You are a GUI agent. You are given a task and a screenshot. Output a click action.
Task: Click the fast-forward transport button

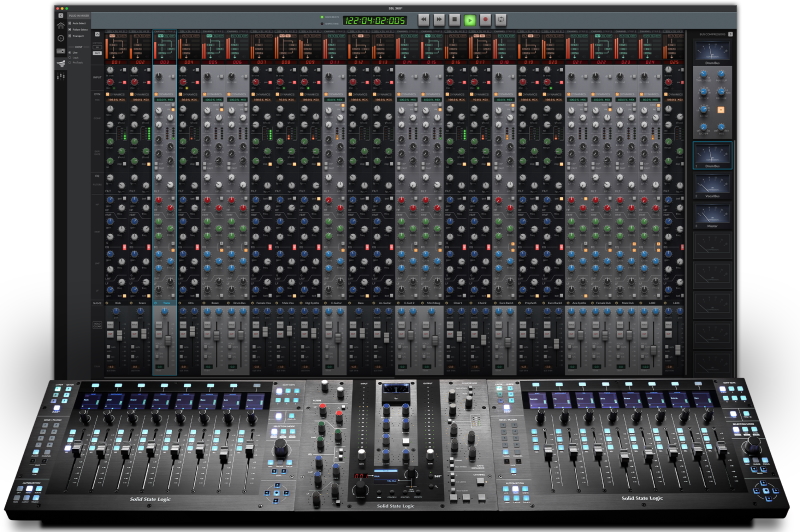pos(439,20)
